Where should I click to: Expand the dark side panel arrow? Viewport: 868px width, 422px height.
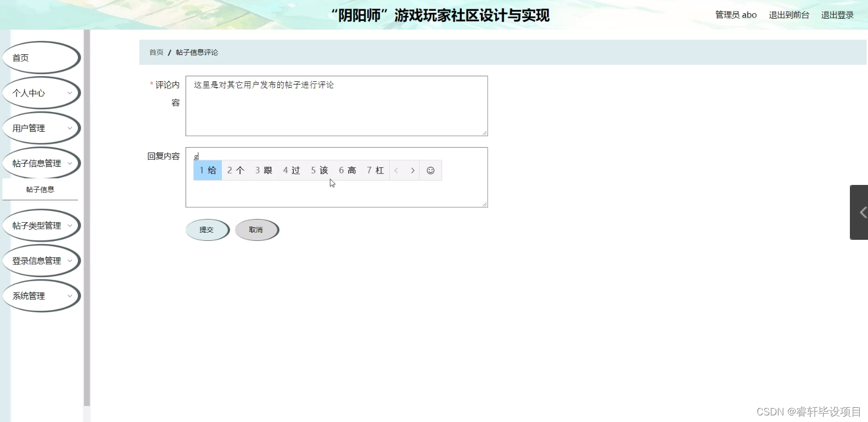(x=860, y=212)
